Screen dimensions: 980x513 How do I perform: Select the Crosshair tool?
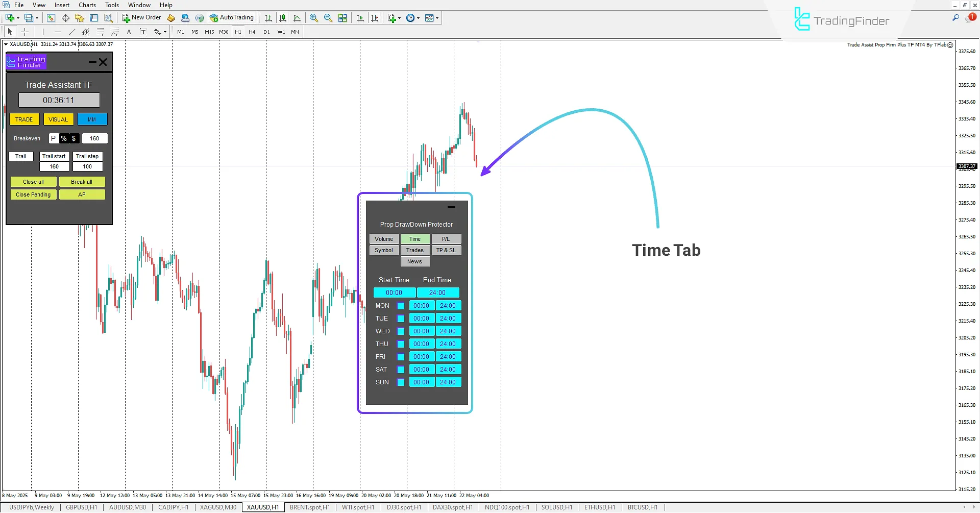(x=25, y=32)
